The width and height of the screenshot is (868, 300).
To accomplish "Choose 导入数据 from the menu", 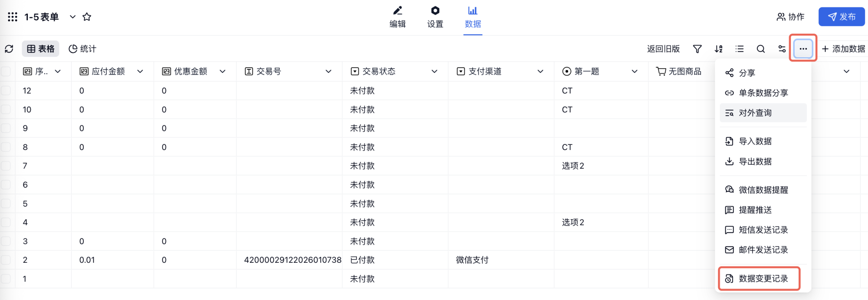I will (x=763, y=141).
